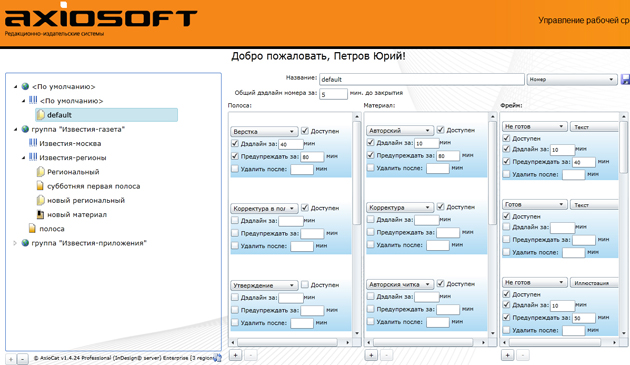Select субботняя первая полоса in the tree
This screenshot has width=630, height=365.
pyautogui.click(x=94, y=186)
